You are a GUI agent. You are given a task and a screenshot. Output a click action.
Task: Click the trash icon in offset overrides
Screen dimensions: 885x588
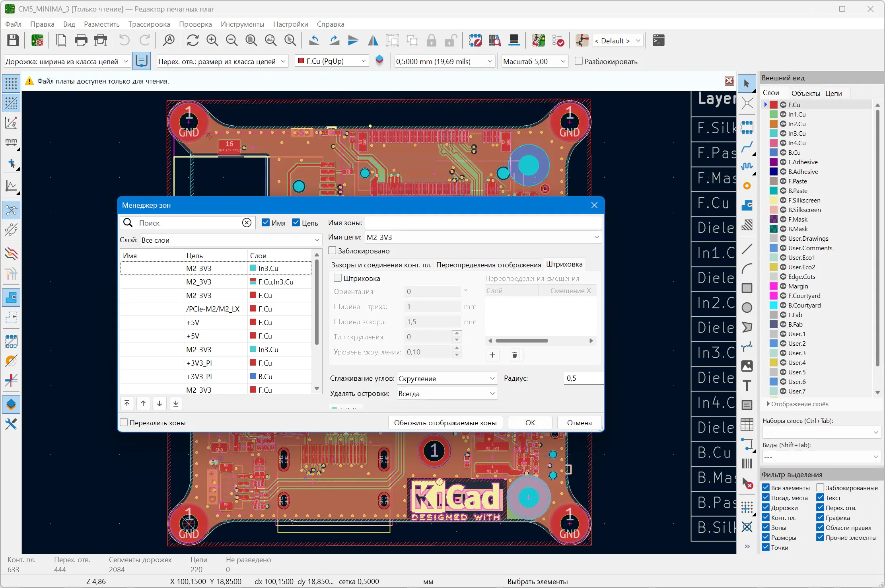[514, 355]
